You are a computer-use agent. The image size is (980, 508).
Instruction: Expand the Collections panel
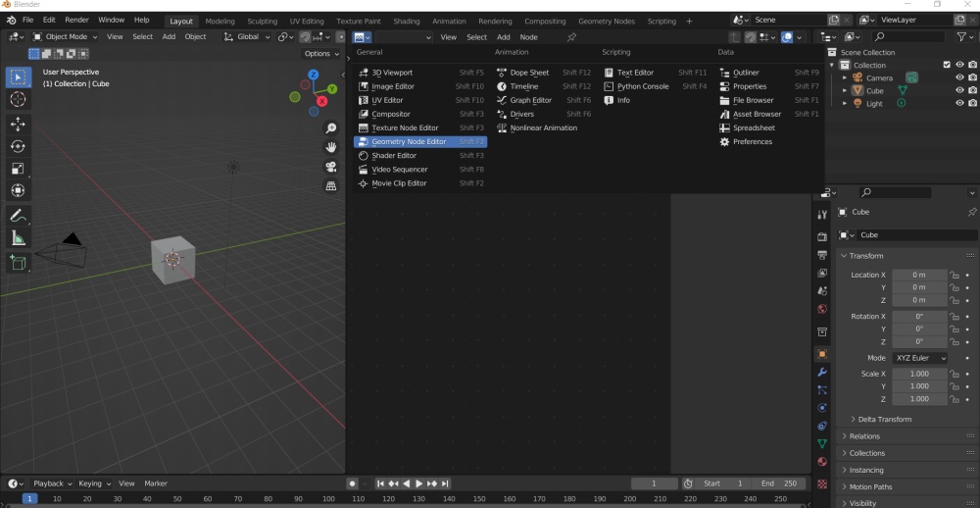[x=867, y=453]
